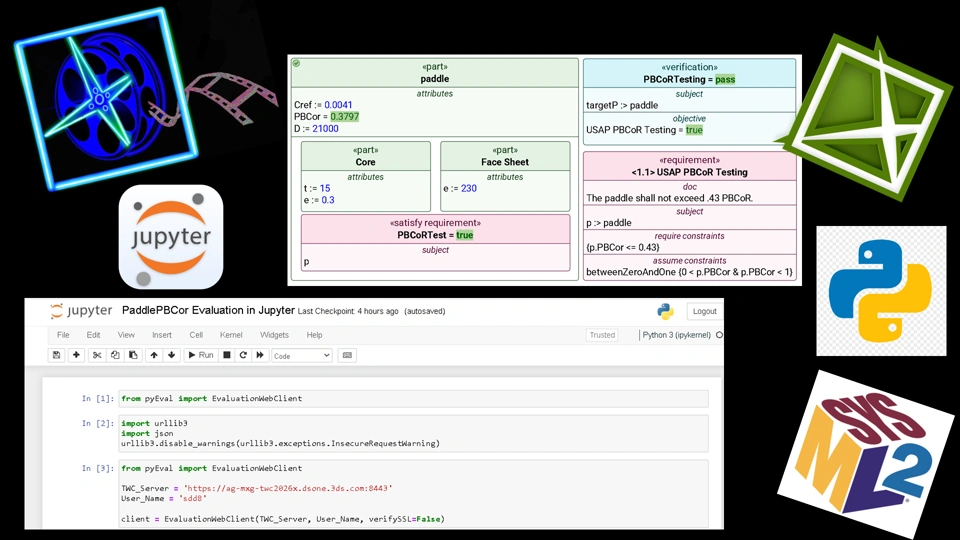Click the Logout button
Viewport: 960px width, 540px height.
pos(704,311)
